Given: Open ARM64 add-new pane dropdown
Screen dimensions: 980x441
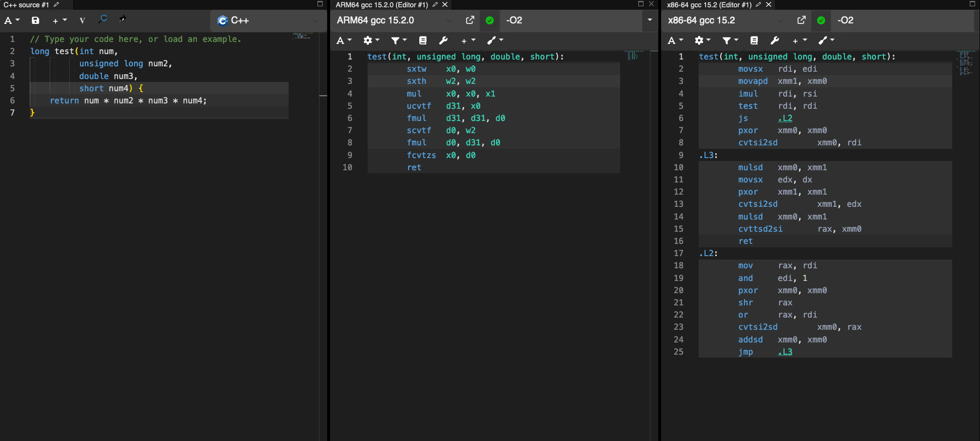Looking at the screenshot, I should [468, 40].
